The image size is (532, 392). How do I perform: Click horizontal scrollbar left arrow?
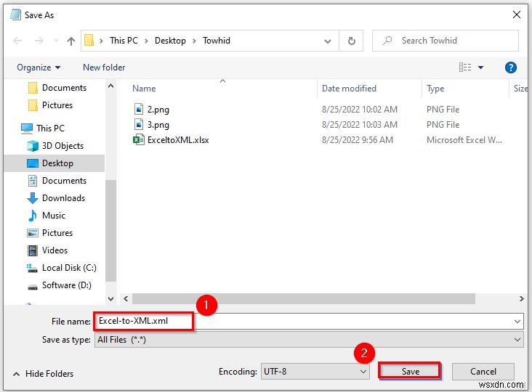126,298
